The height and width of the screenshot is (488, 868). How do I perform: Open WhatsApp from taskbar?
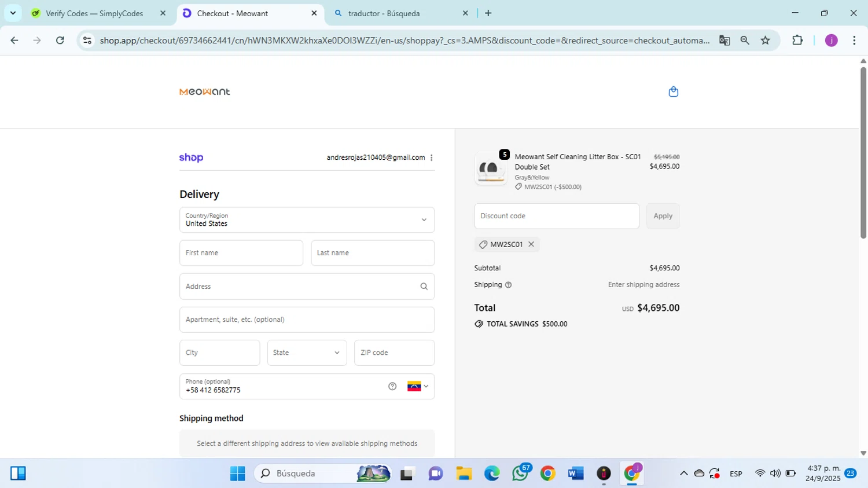tap(520, 474)
